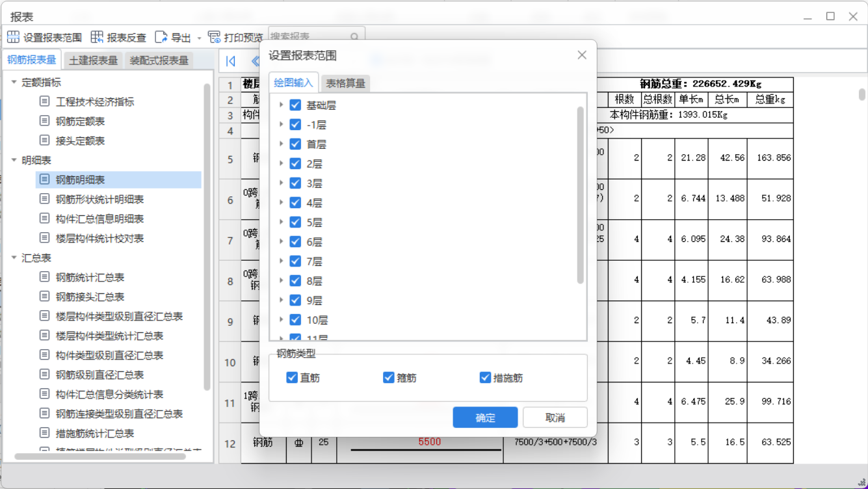The image size is (868, 489).
Task: Uncheck the 首层 checkbox
Action: point(295,144)
